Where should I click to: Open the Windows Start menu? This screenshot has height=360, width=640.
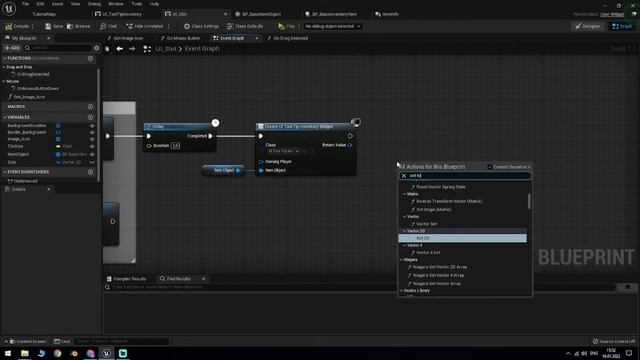pyautogui.click(x=8, y=353)
